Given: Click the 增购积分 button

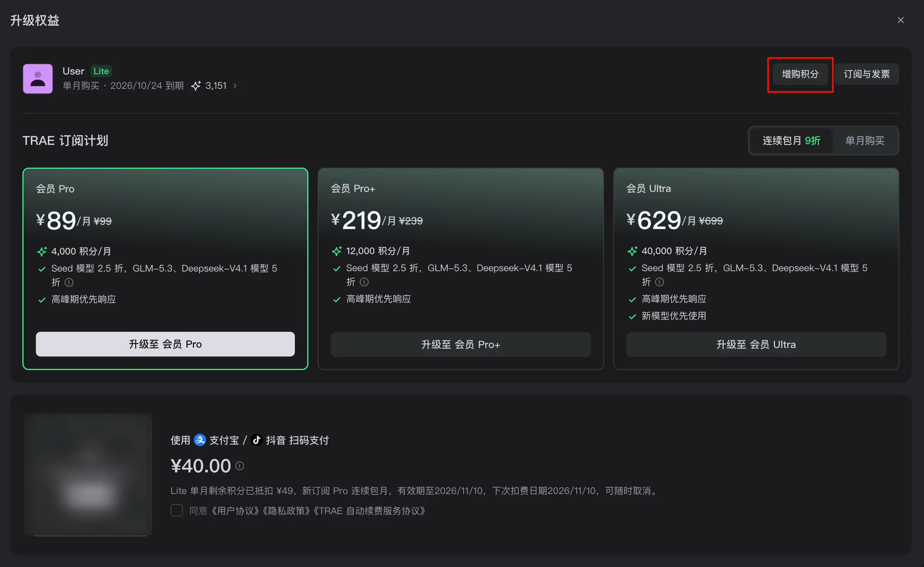Looking at the screenshot, I should 800,74.
